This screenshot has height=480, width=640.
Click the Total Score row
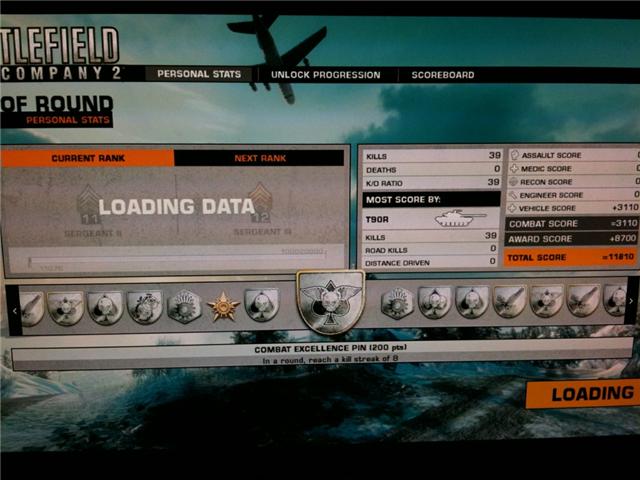[x=572, y=257]
